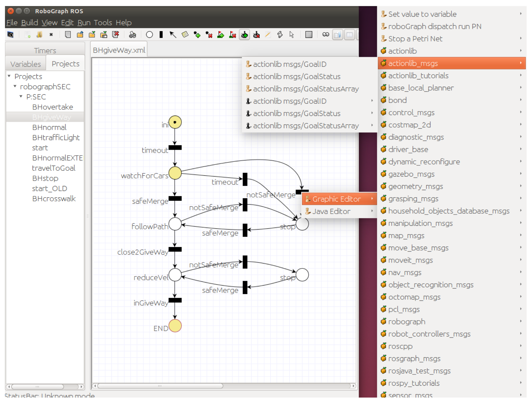Collapse the robographSEC tree node
The height and width of the screenshot is (403, 532).
click(x=15, y=86)
